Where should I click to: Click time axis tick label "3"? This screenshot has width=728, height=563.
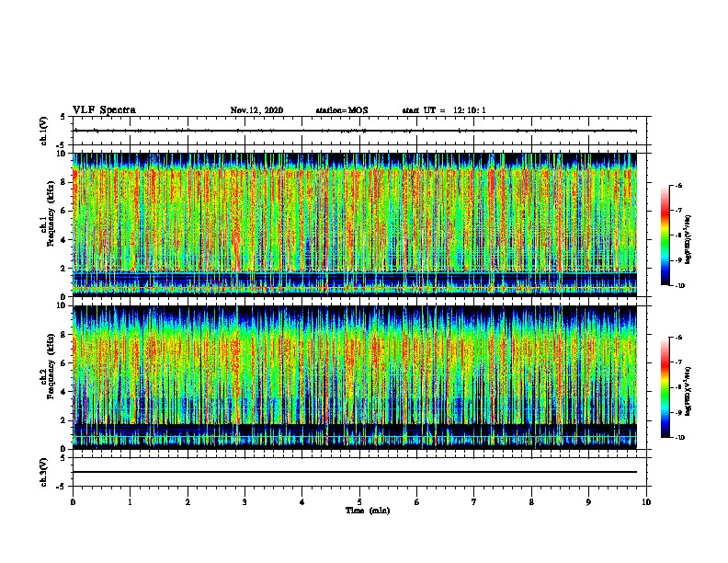245,502
